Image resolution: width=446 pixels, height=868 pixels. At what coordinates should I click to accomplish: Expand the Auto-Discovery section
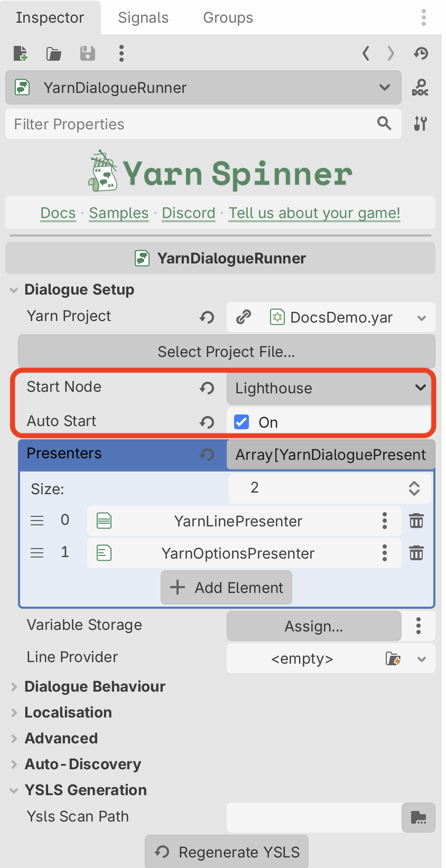pos(14,764)
